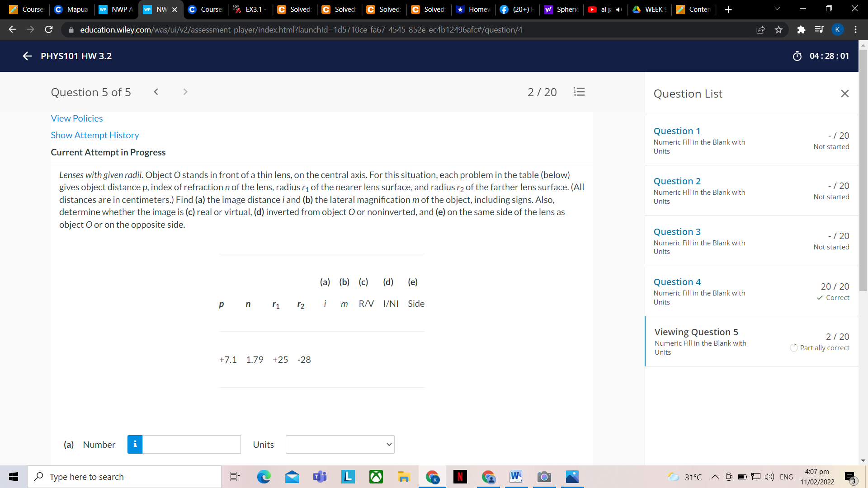This screenshot has width=868, height=488.
Task: Open Microsoft Word from the taskbar
Action: [516, 477]
